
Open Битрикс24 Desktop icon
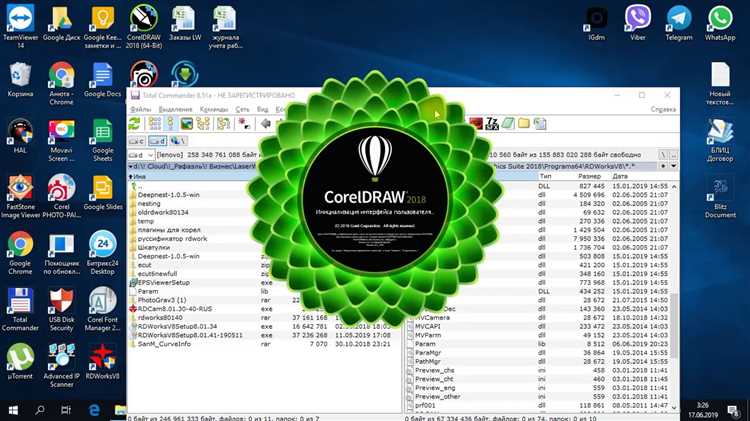coord(102,253)
